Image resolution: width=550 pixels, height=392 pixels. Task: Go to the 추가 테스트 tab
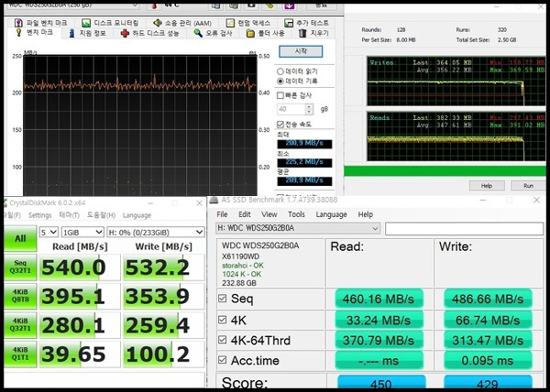pos(306,23)
